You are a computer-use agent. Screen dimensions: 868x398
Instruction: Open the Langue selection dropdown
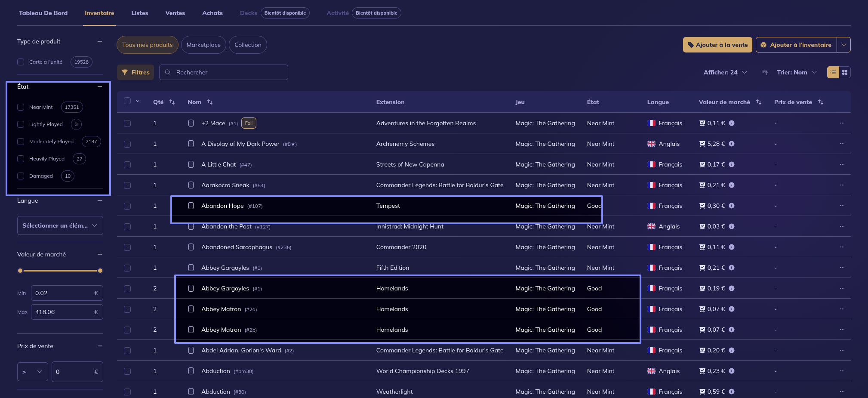pyautogui.click(x=60, y=225)
